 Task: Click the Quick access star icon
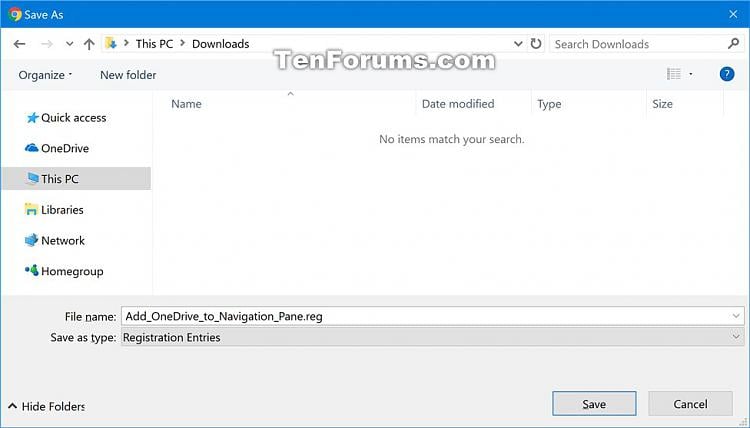[32, 118]
